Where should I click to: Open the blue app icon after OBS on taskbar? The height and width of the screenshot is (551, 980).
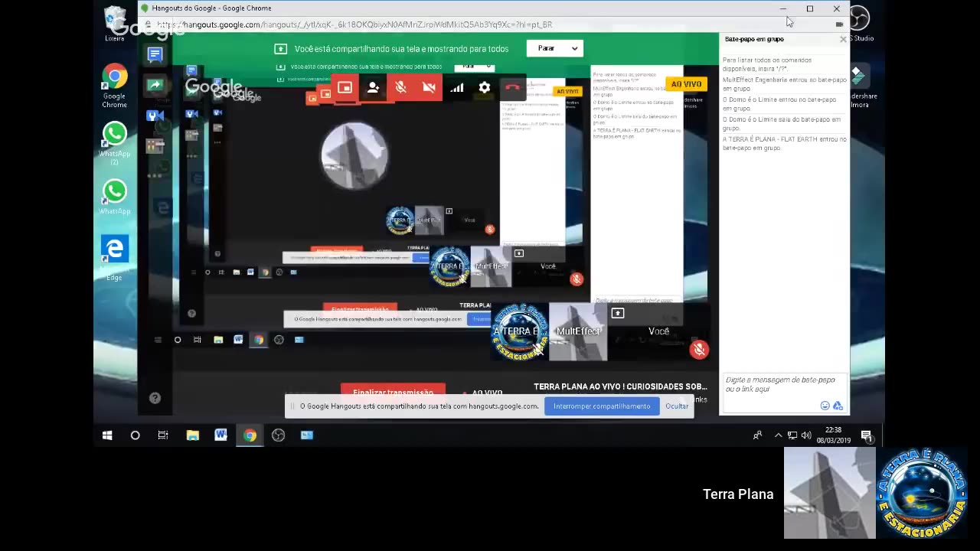[x=307, y=435]
